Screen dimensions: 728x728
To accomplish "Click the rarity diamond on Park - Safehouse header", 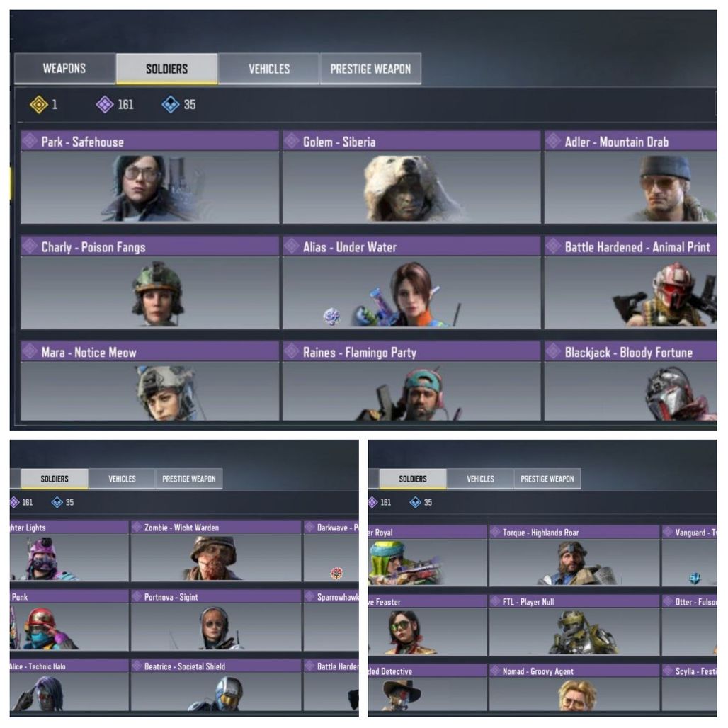I will click(x=30, y=141).
